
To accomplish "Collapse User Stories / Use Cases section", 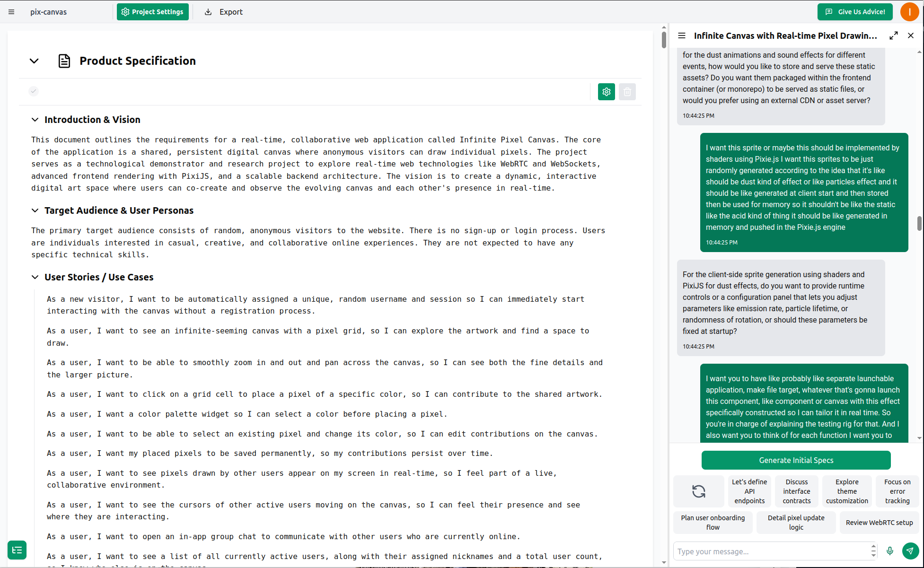I will 35,277.
